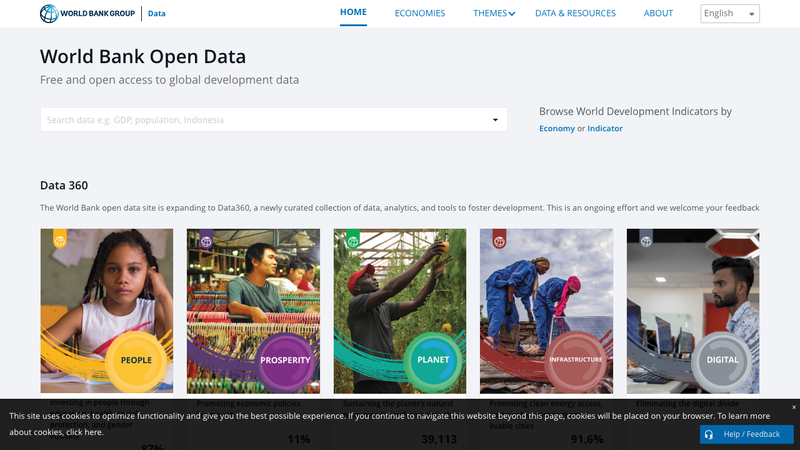Screen dimensions: 800x450
Task: Browse by Indicator link
Action: [x=605, y=129]
